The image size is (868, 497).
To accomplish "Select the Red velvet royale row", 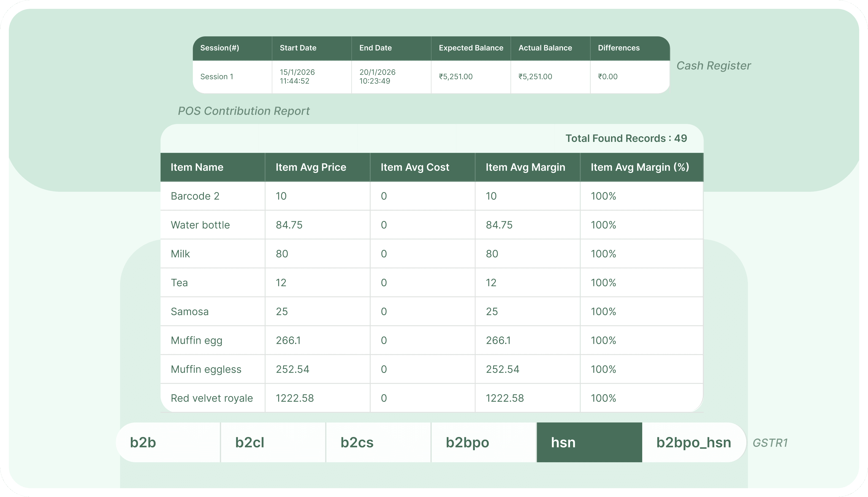I will pos(211,398).
